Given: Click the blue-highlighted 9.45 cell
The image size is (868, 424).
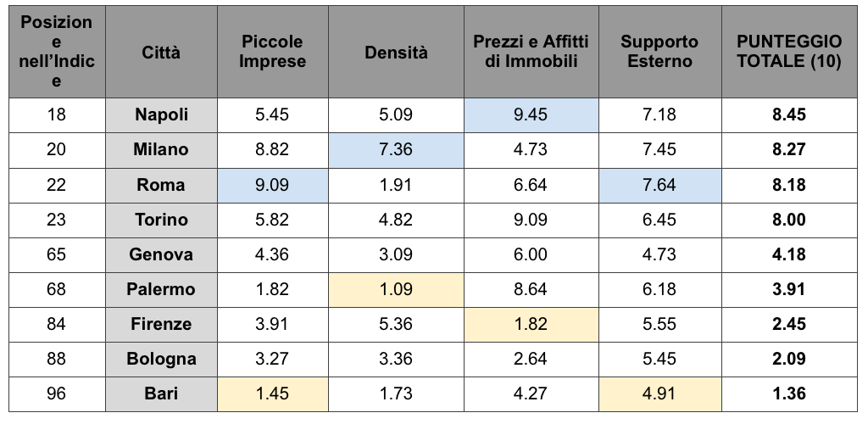Looking at the screenshot, I should [x=531, y=114].
